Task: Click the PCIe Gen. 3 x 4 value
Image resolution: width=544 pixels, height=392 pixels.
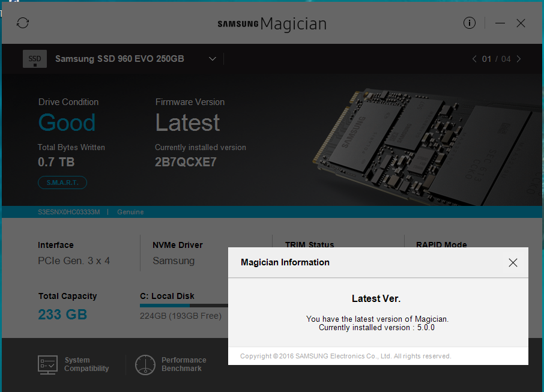Action: coord(74,261)
